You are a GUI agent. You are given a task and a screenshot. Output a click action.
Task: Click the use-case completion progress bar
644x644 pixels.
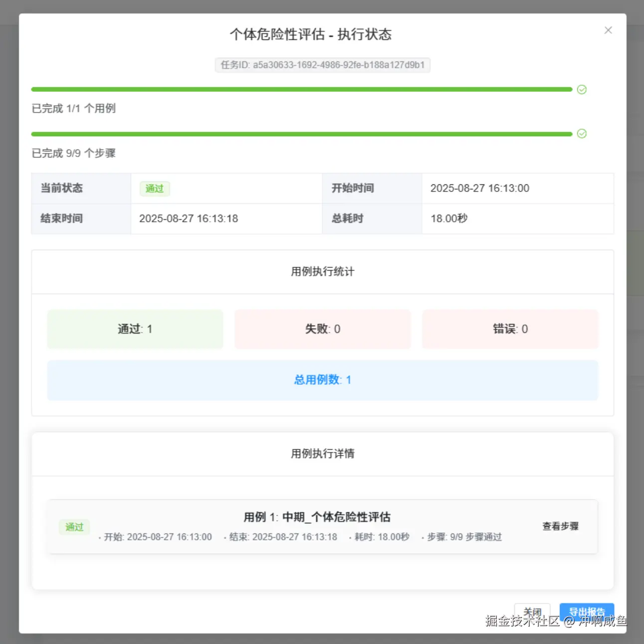(x=302, y=90)
